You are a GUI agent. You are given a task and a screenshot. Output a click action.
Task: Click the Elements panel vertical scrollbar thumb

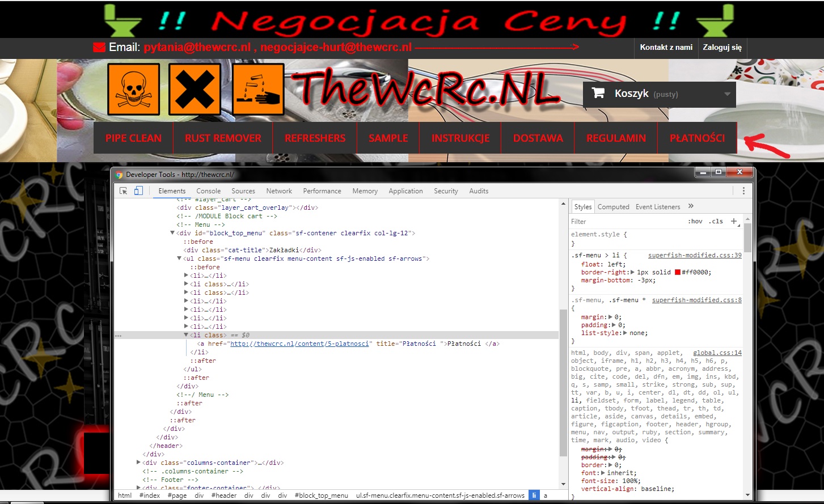563,383
